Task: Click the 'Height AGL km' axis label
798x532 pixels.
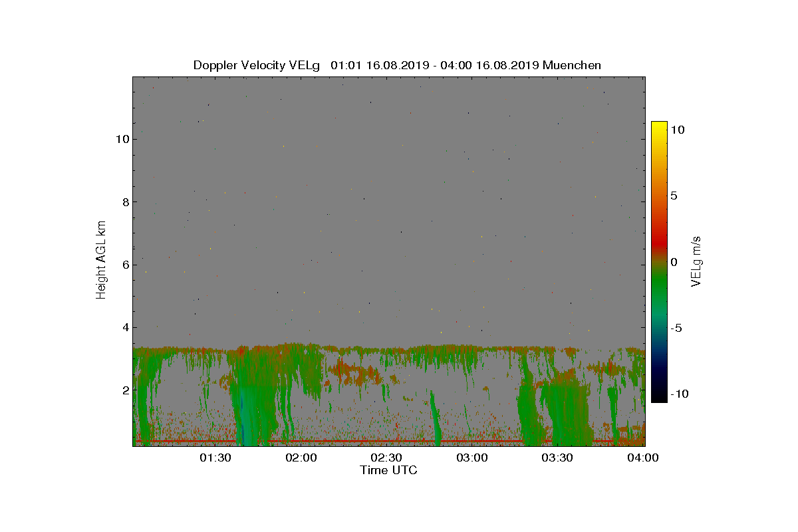Action: click(101, 260)
